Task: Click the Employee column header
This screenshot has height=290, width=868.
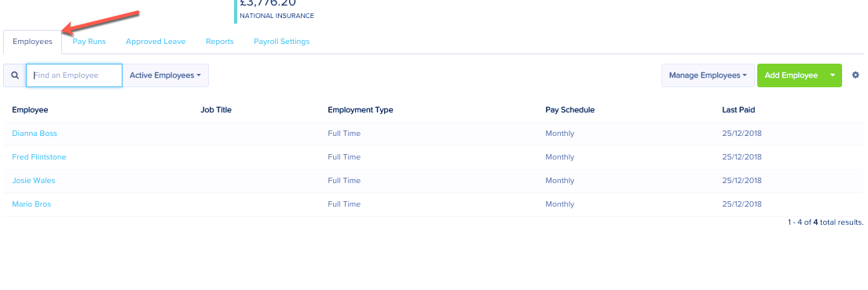Action: coord(30,109)
